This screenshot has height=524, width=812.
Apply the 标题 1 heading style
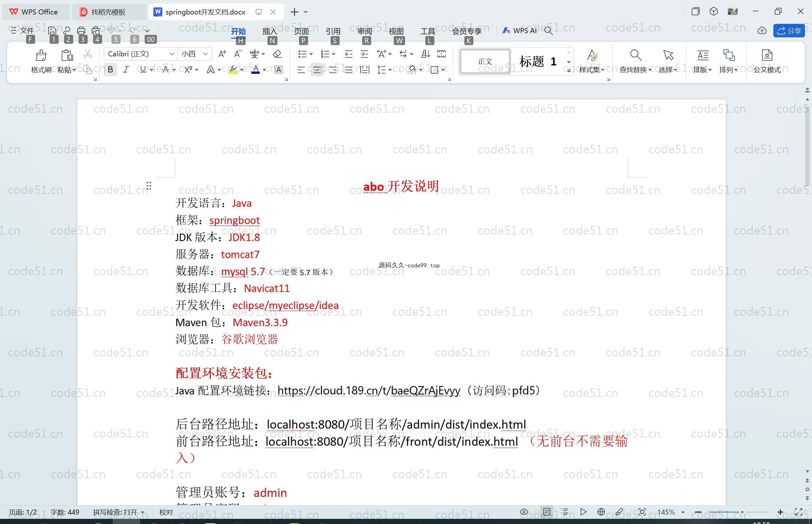(x=538, y=62)
